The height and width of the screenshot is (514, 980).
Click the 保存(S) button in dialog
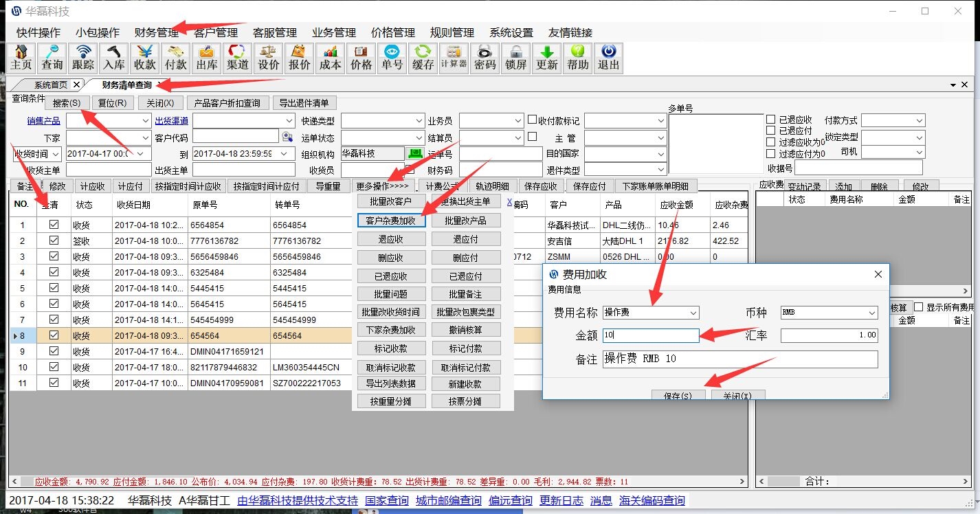point(678,396)
